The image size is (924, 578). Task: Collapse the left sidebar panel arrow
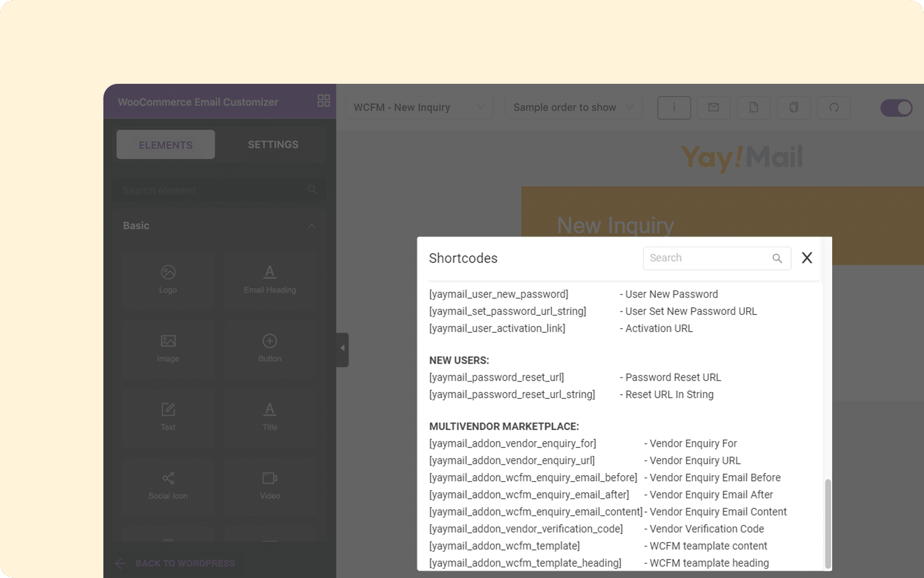(x=342, y=349)
